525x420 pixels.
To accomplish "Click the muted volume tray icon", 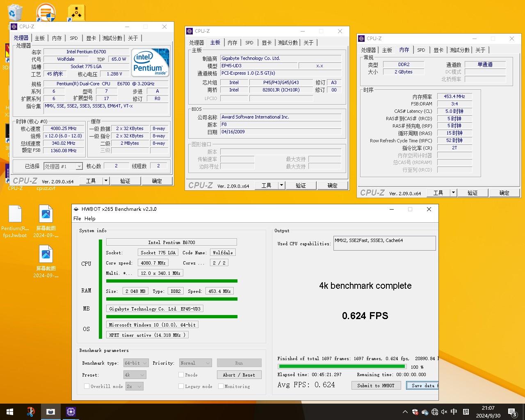I will [x=444, y=412].
